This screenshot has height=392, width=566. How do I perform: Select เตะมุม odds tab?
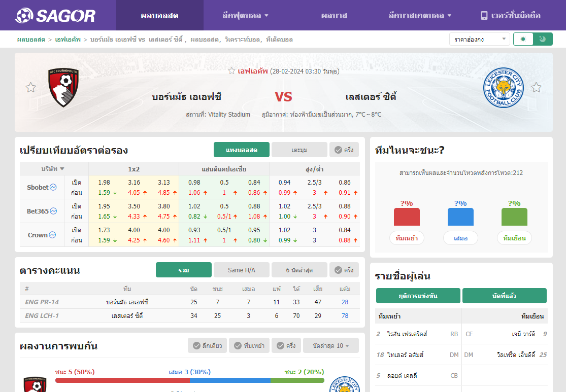(299, 150)
